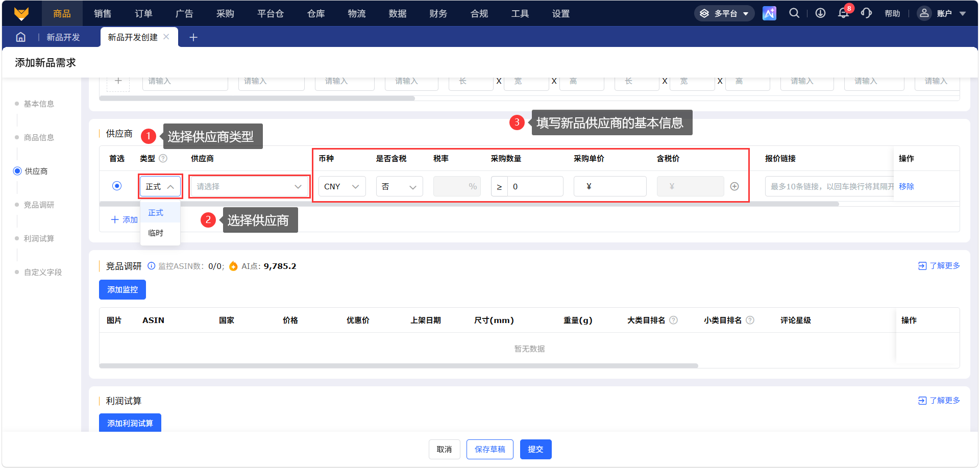Open the 仓库 top menu
980x469 pixels.
pyautogui.click(x=316, y=13)
